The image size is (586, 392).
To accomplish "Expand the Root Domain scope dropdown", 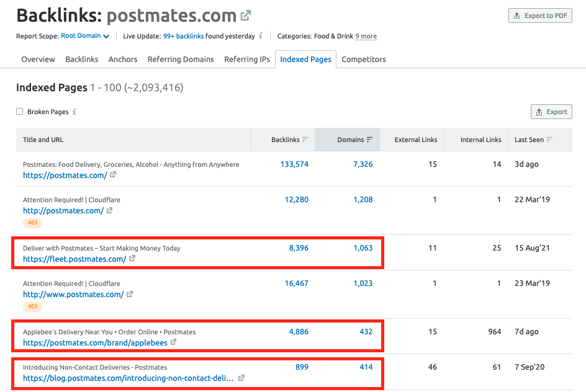I will coord(85,36).
